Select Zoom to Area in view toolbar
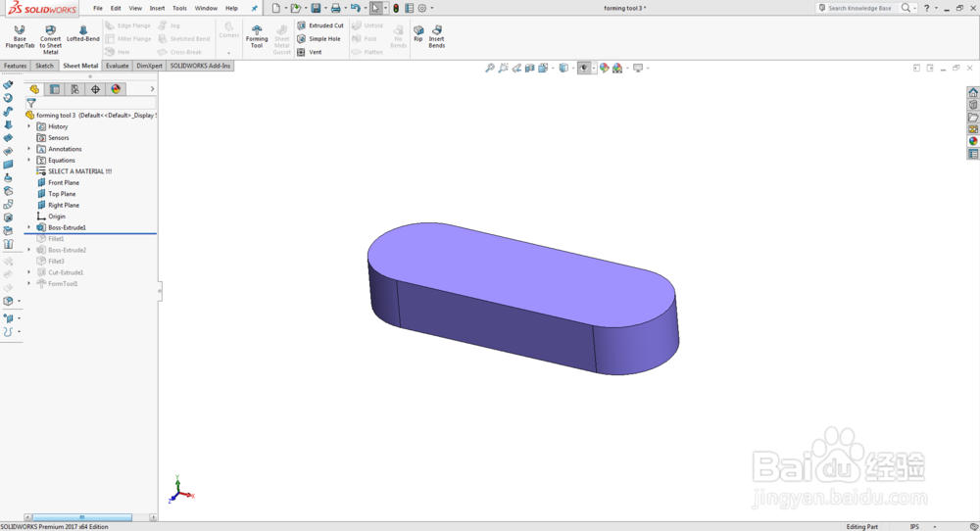The image size is (980, 531). click(503, 69)
